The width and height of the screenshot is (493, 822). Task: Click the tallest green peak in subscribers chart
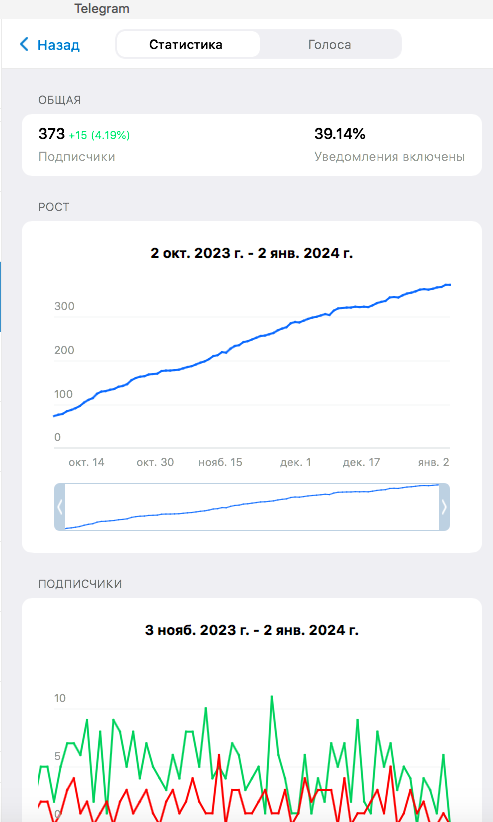272,697
